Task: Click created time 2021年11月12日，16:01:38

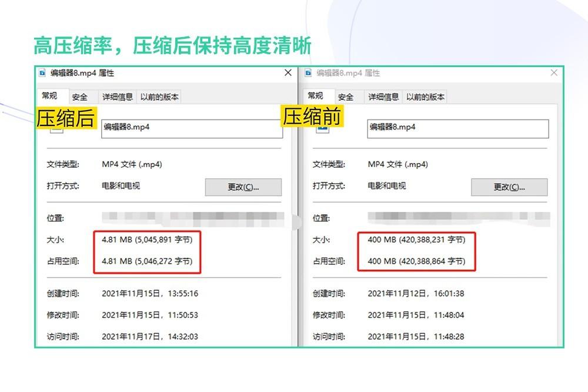Action: 416,294
